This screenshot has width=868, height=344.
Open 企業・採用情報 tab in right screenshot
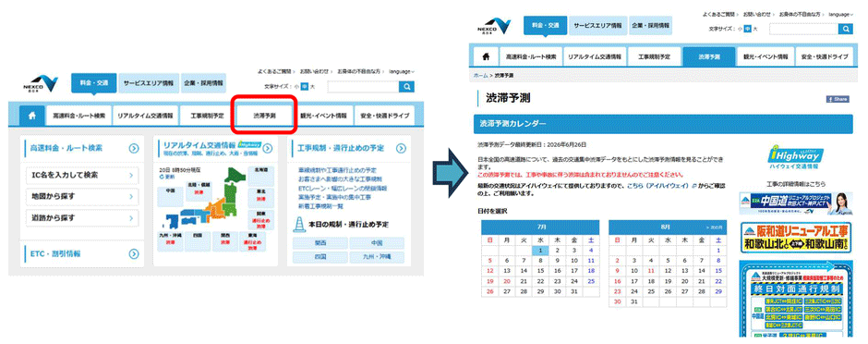(650, 26)
